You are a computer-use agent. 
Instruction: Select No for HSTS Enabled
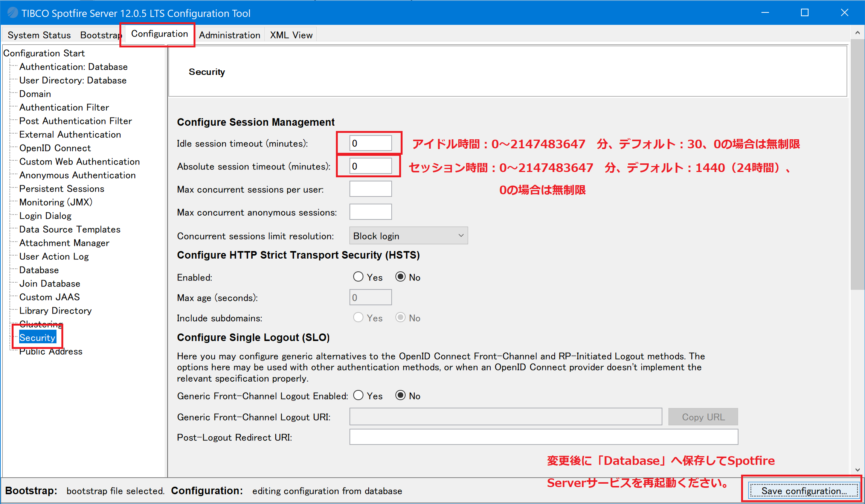400,277
